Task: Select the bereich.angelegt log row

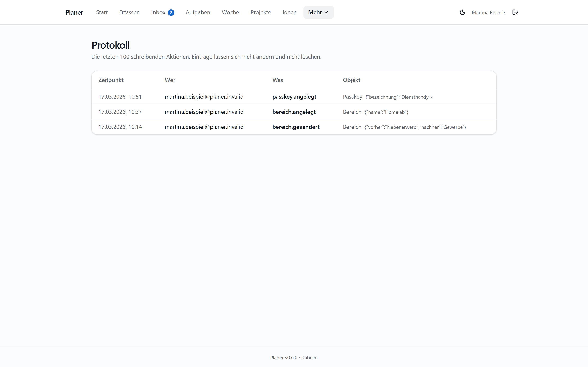Action: tap(294, 112)
